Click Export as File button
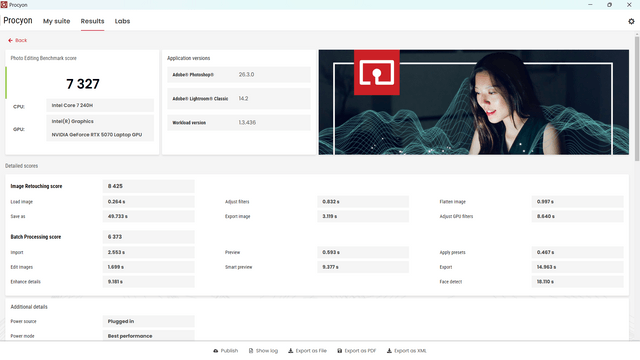This screenshot has width=640, height=360. tap(307, 351)
